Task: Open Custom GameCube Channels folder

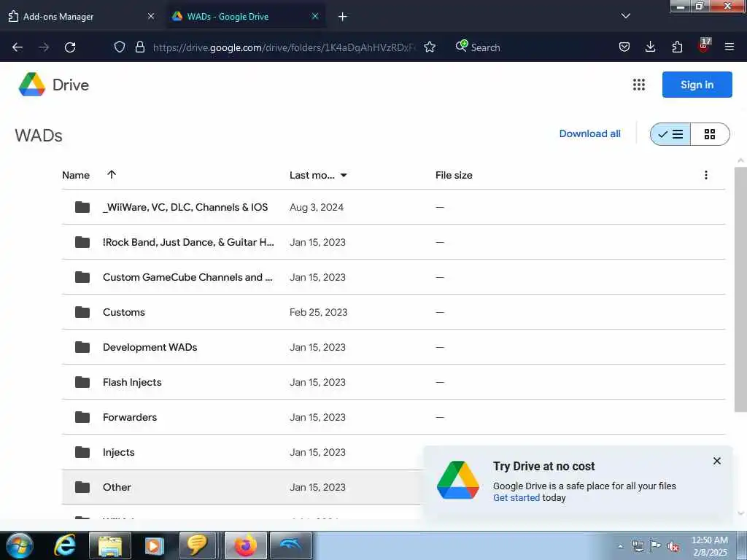Action: pos(393,277)
